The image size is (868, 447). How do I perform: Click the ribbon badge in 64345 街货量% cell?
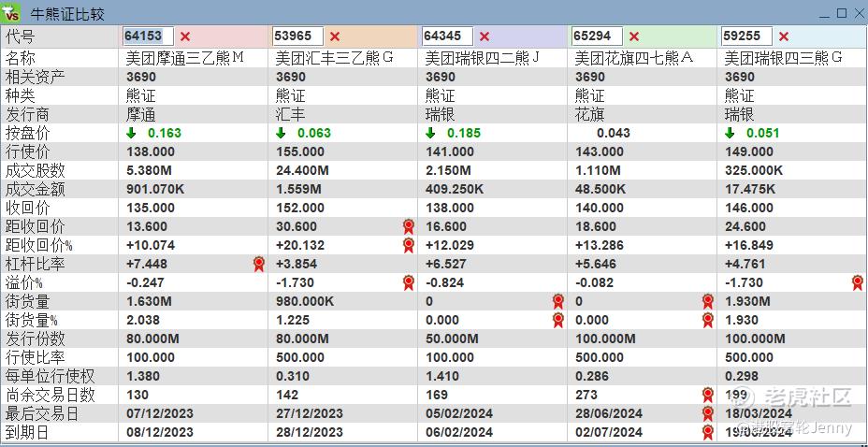pyautogui.click(x=558, y=320)
